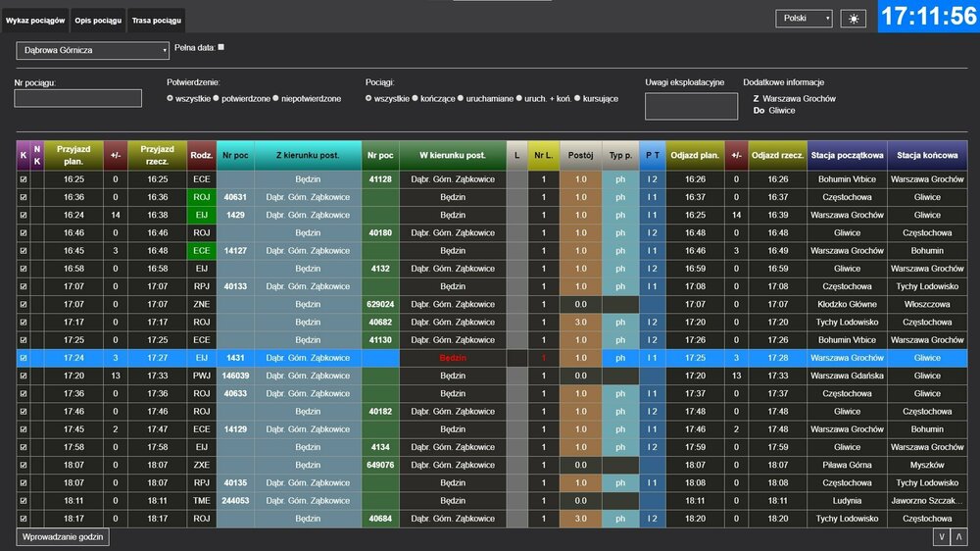980x551 pixels.
Task: Toggle checkbox for highlighted train 1431 row
Action: click(x=24, y=358)
